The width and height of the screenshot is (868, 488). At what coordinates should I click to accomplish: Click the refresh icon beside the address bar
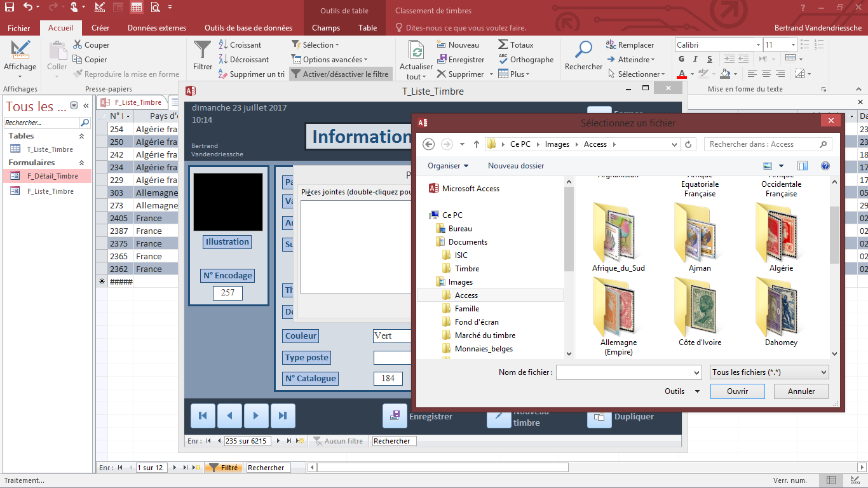coord(688,144)
